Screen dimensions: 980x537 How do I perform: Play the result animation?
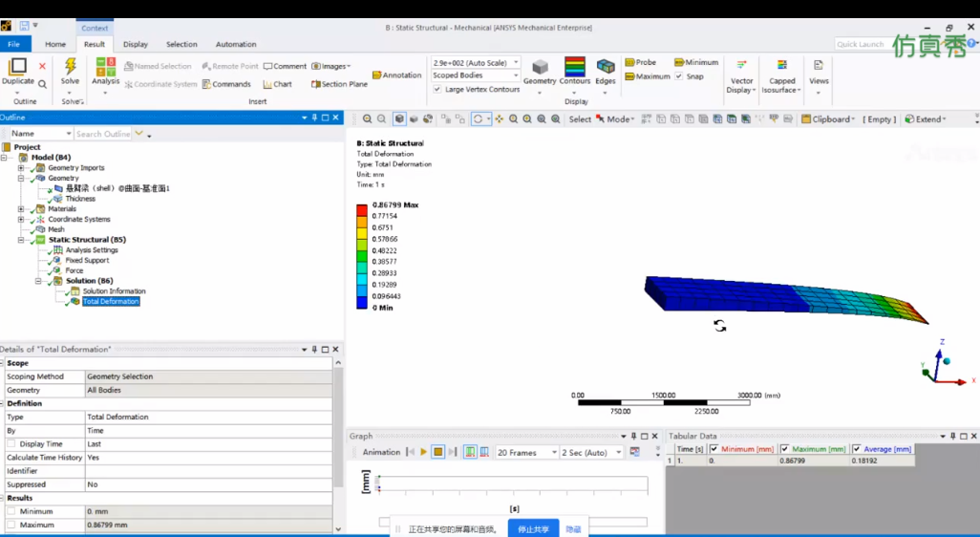424,452
